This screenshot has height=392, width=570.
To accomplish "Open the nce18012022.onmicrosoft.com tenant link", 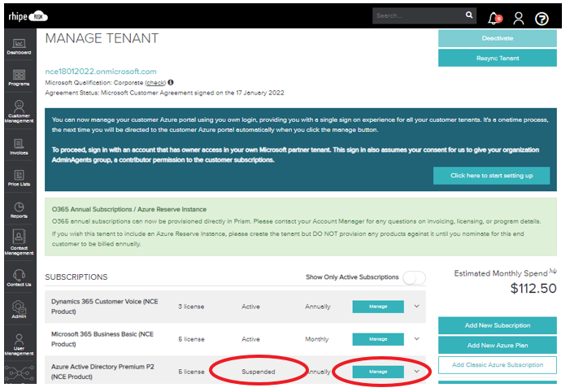I will 101,72.
